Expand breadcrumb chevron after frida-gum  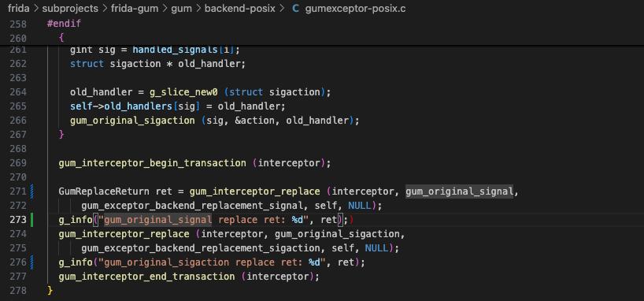(x=165, y=8)
